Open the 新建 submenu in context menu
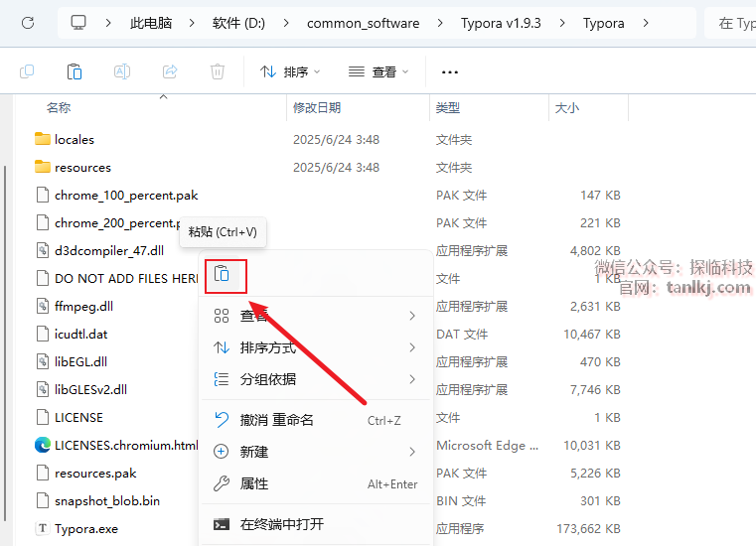This screenshot has width=756, height=546. [315, 452]
